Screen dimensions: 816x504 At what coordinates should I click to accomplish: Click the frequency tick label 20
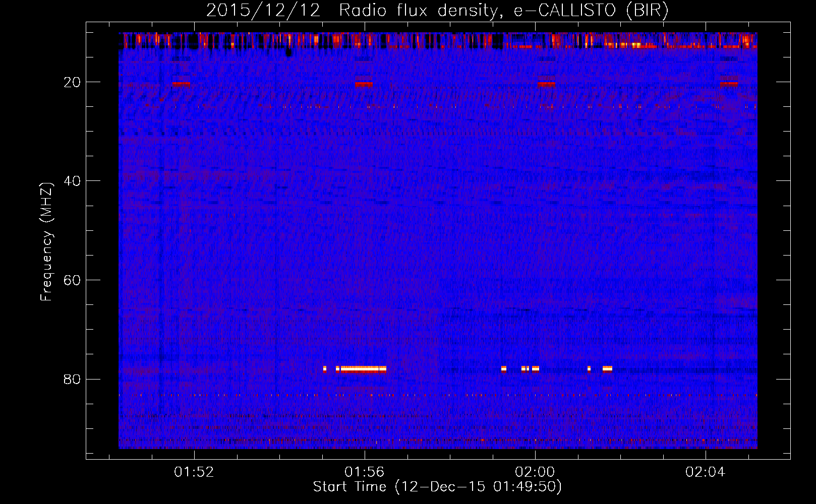pos(73,82)
